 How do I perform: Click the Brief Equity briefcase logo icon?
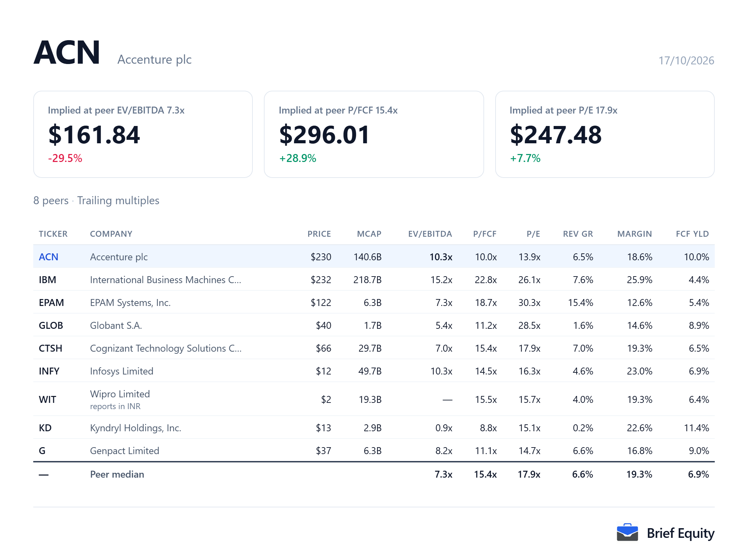click(x=627, y=532)
